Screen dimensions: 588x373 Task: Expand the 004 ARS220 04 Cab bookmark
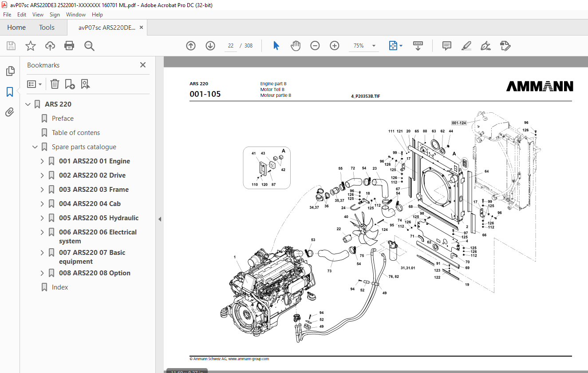point(43,204)
